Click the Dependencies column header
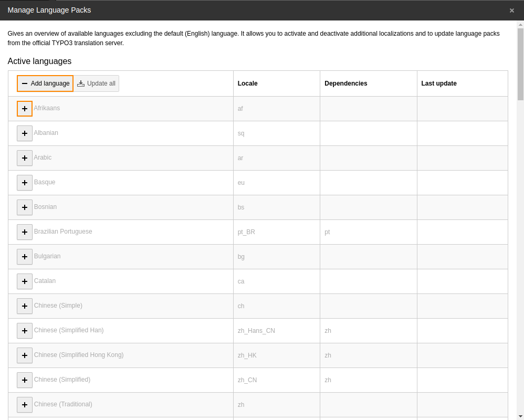The width and height of the screenshot is (524, 420). point(345,83)
